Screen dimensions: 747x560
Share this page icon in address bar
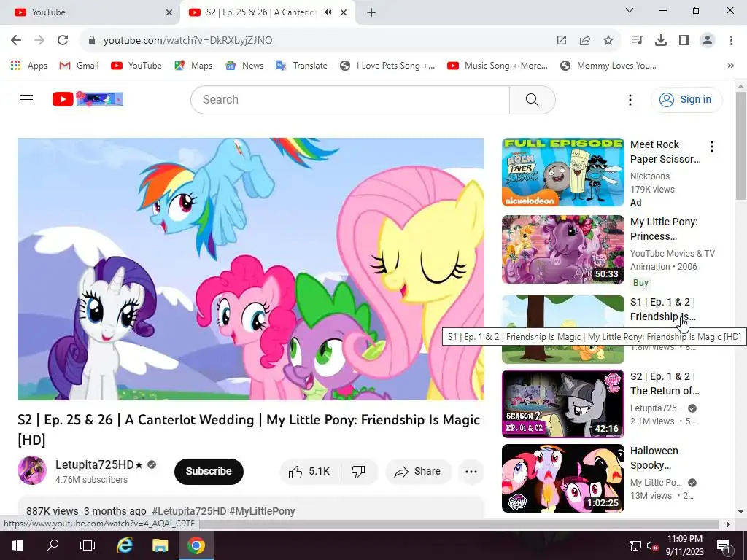(x=585, y=41)
